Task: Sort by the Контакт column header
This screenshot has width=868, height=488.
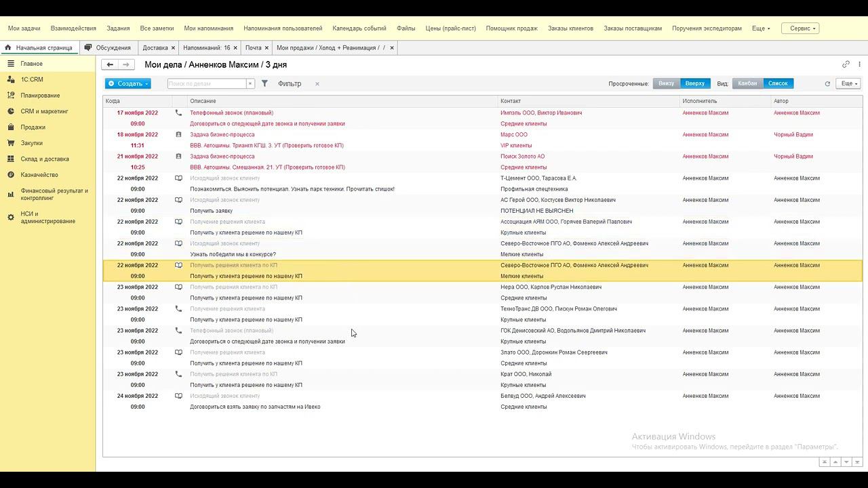Action: 589,101
